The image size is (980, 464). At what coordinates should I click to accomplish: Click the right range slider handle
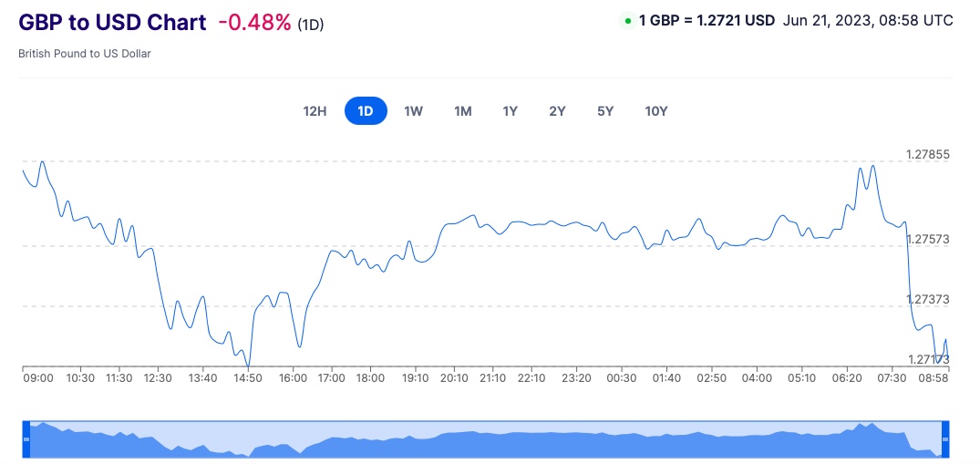pyautogui.click(x=945, y=439)
